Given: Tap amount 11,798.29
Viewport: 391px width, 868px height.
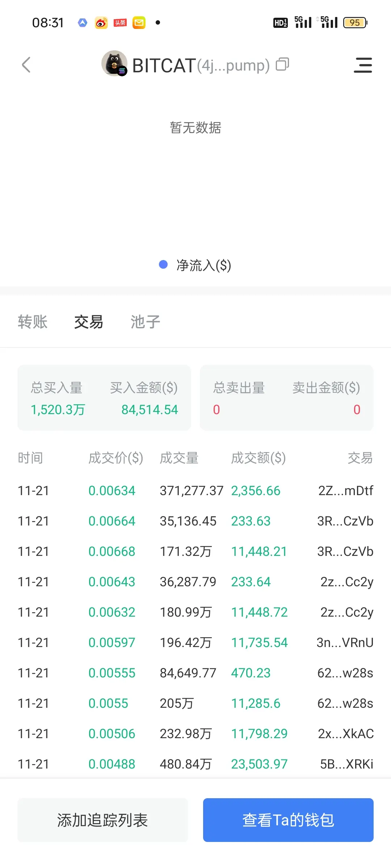Looking at the screenshot, I should click(259, 734).
